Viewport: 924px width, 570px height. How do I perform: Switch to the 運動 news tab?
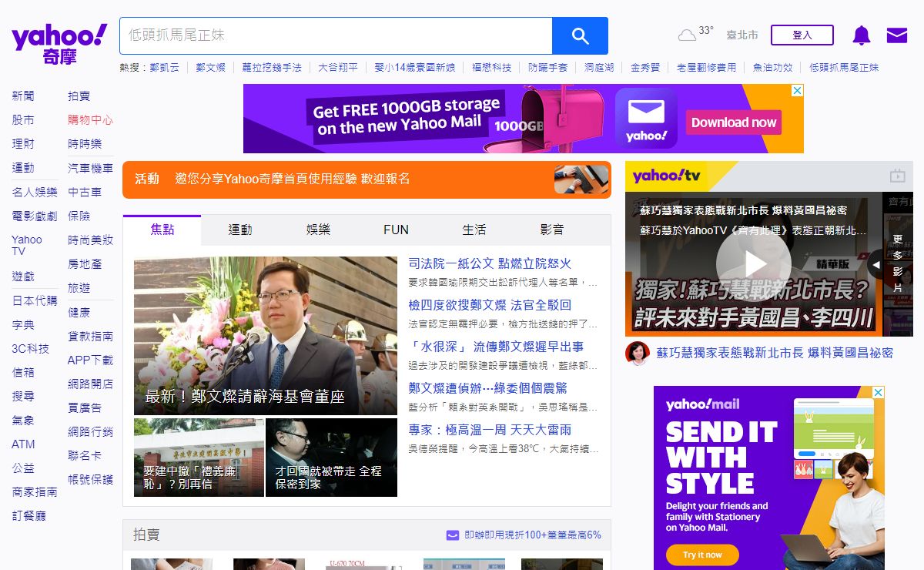tap(240, 230)
